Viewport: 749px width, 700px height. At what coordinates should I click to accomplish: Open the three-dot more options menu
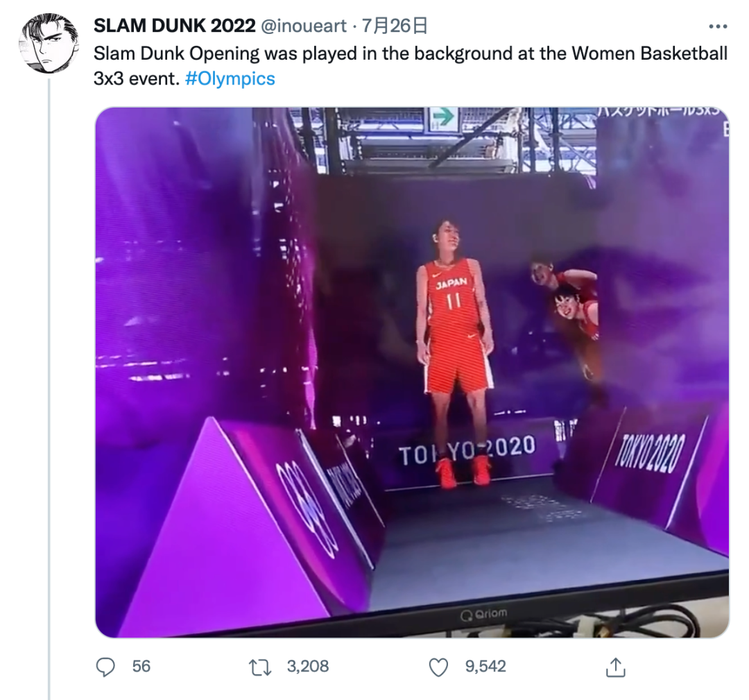(718, 26)
